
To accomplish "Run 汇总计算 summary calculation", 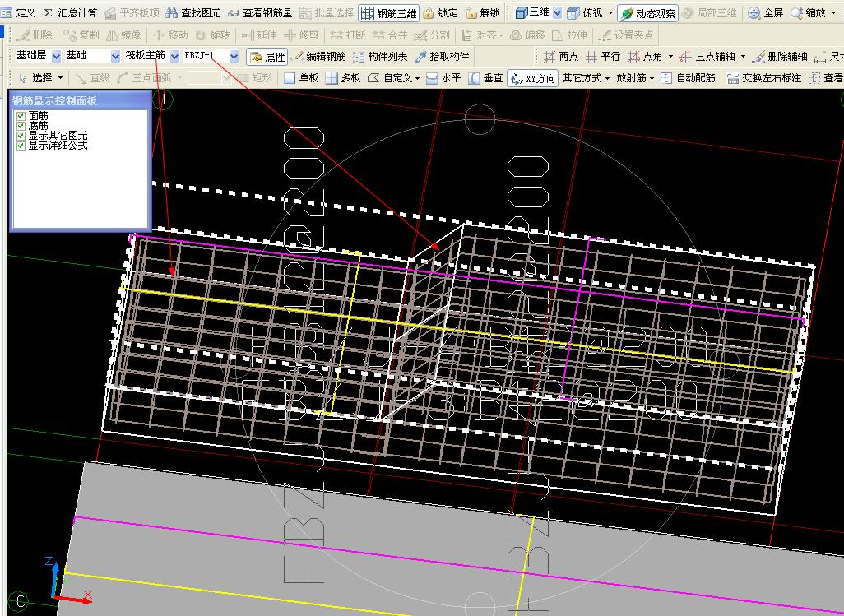I will click(71, 12).
